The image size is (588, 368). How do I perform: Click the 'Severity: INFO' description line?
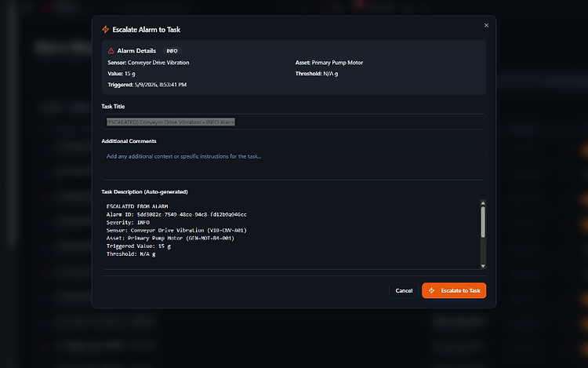pos(128,223)
